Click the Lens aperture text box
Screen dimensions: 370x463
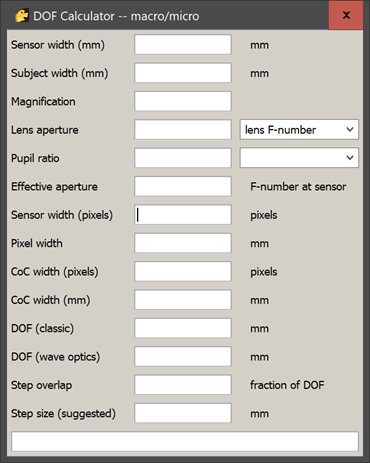pyautogui.click(x=183, y=130)
